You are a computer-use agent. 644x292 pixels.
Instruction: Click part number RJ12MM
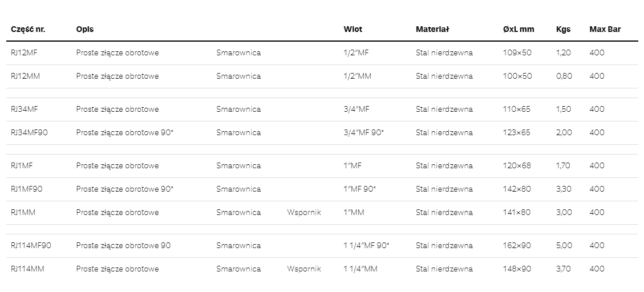(25, 76)
